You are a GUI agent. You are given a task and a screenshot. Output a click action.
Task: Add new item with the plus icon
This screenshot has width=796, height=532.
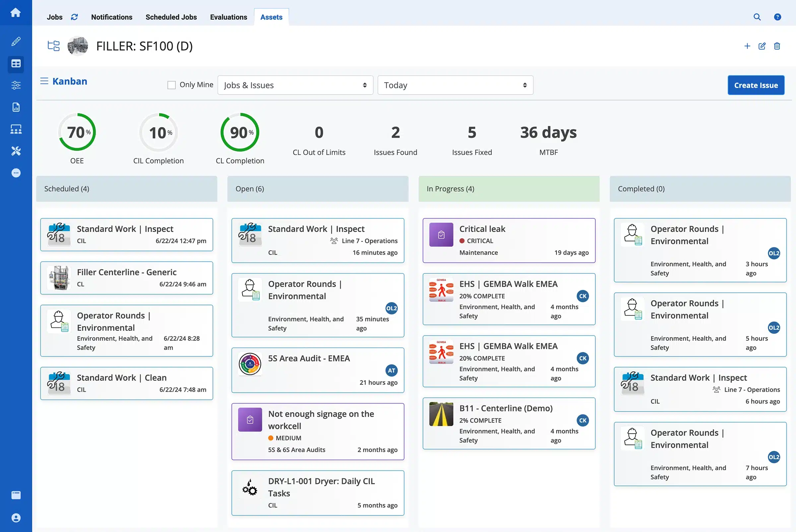pos(747,46)
